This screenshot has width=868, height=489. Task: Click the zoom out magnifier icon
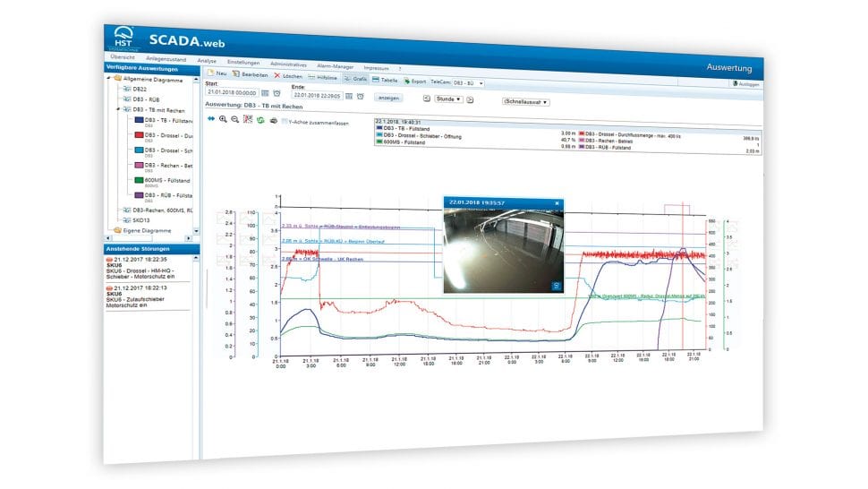pyautogui.click(x=235, y=119)
